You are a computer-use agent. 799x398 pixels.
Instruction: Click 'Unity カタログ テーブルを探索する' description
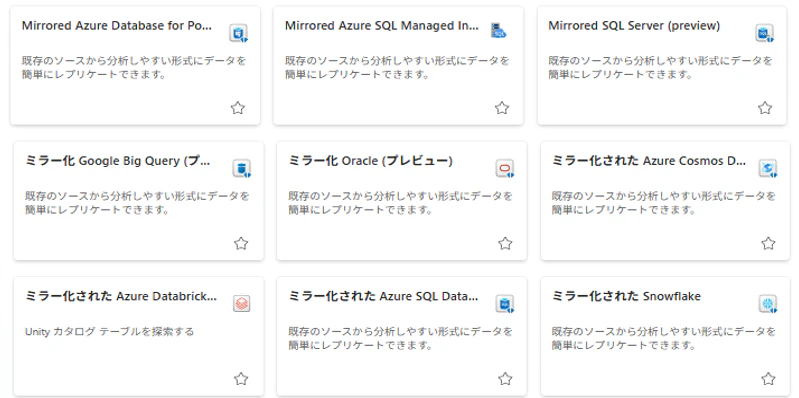coord(110,332)
